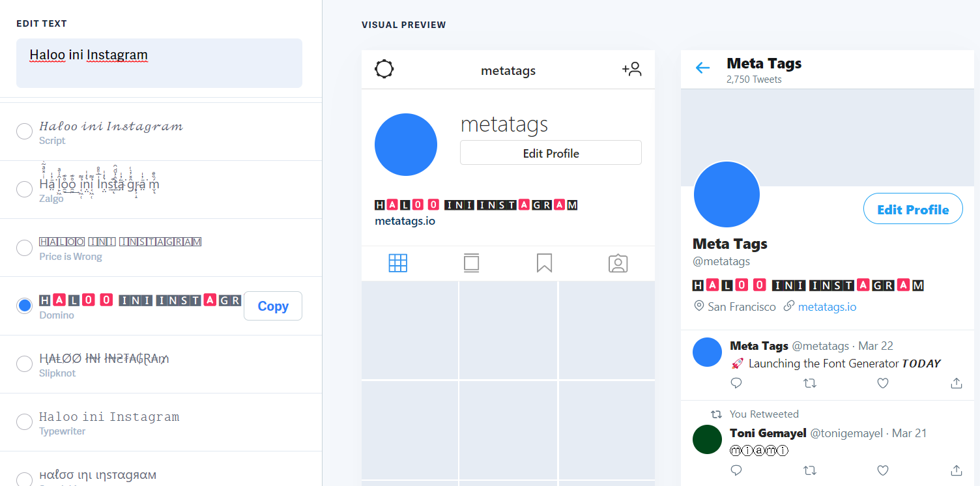Share the Meta Tags tweet
Image resolution: width=980 pixels, height=486 pixels.
coord(956,383)
